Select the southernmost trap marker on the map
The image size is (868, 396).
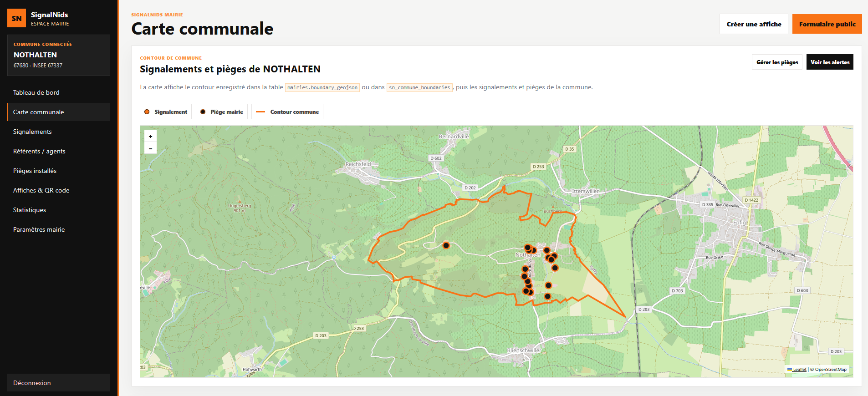pos(547,296)
